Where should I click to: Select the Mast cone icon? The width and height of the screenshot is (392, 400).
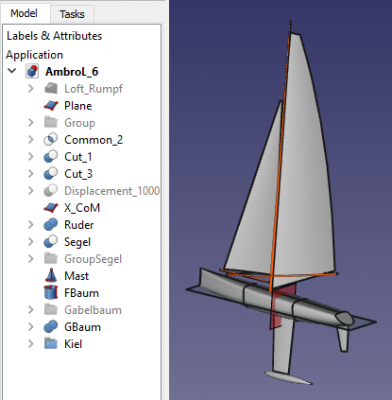pos(51,276)
